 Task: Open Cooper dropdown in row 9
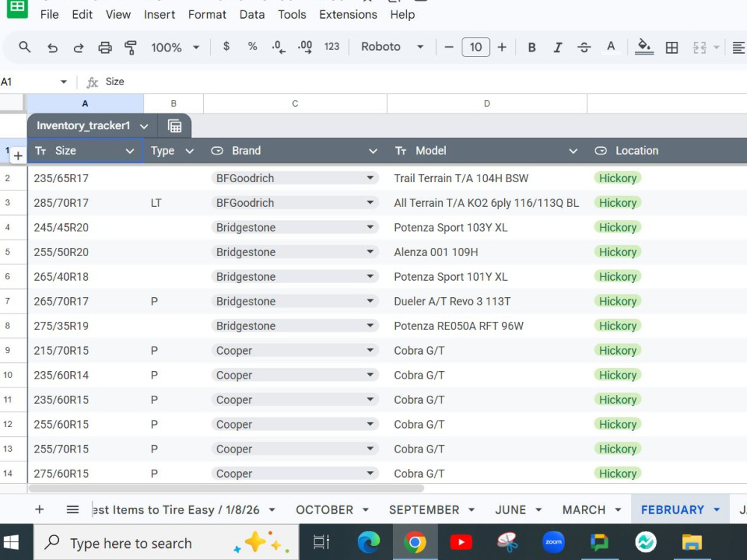371,350
